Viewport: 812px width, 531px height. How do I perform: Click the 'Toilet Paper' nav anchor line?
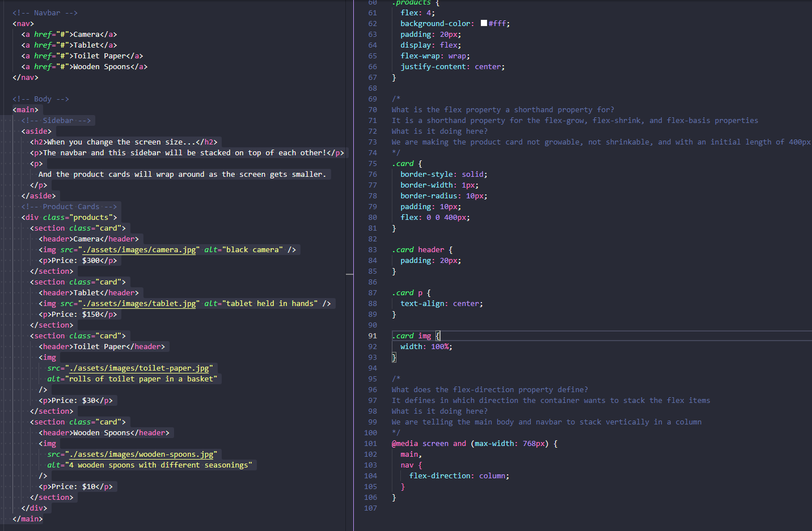[x=82, y=56]
